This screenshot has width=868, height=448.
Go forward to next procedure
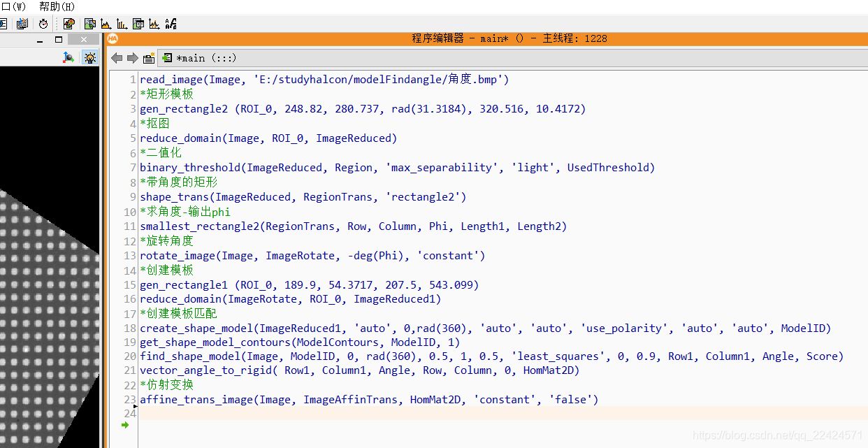click(131, 58)
